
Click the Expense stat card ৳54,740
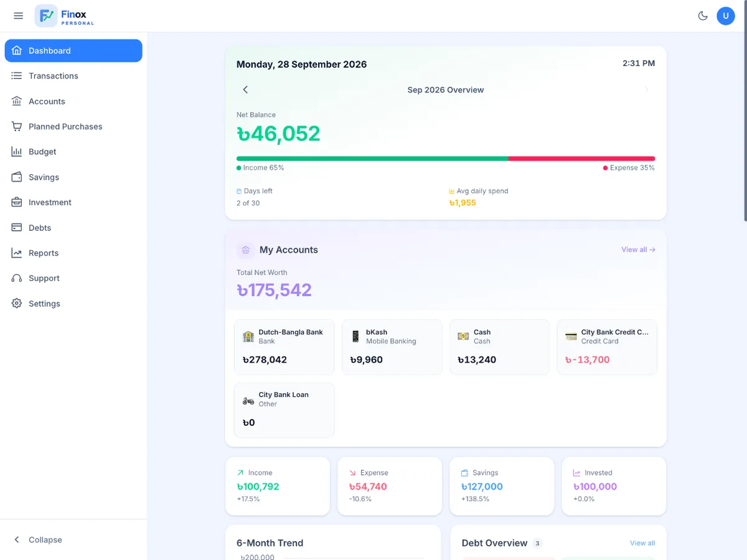[390, 487]
